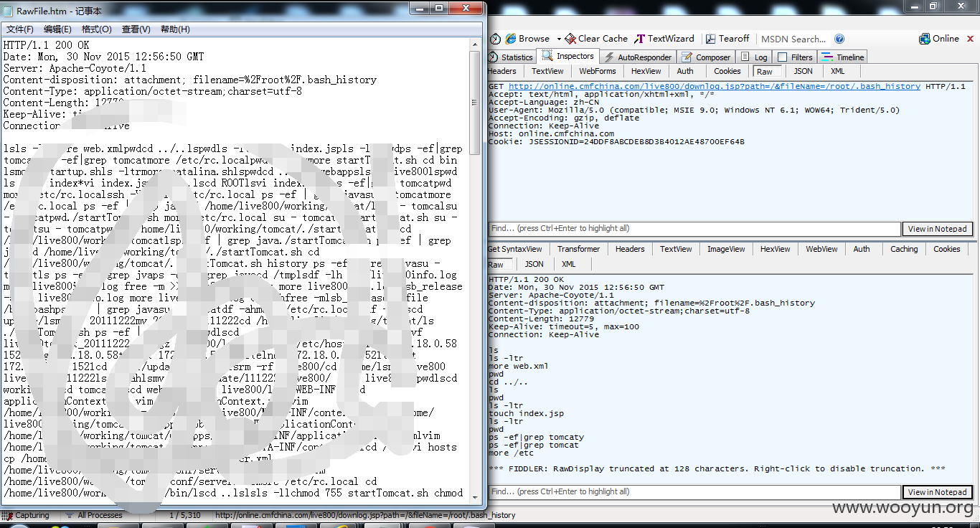Click the request Find search field
Image resolution: width=980 pixels, height=528 pixels.
694,229
